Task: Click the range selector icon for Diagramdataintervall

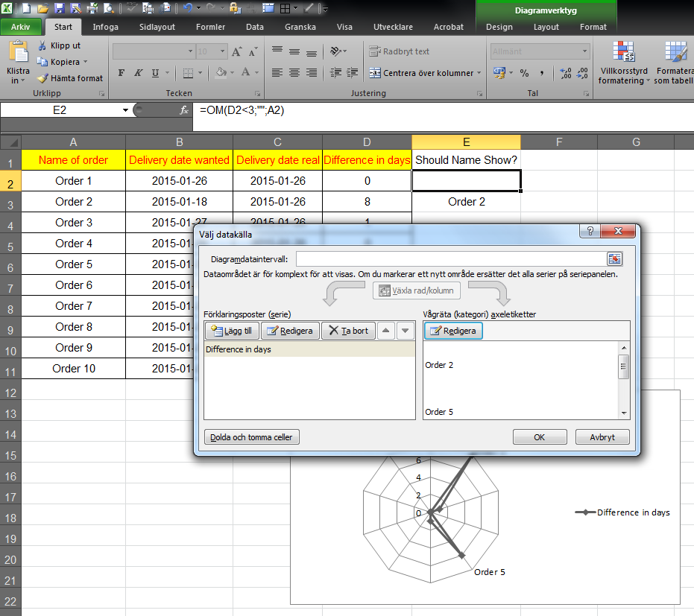Action: 614,258
